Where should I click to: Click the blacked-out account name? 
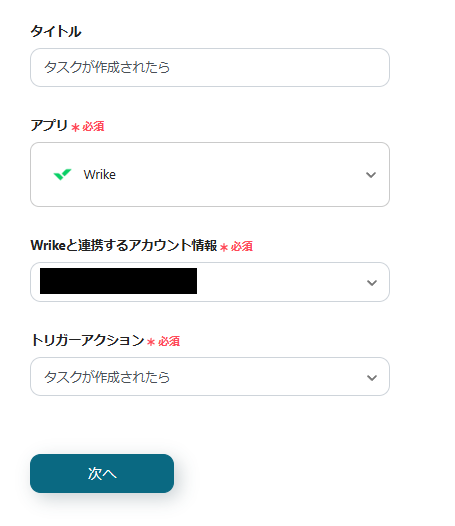click(118, 281)
